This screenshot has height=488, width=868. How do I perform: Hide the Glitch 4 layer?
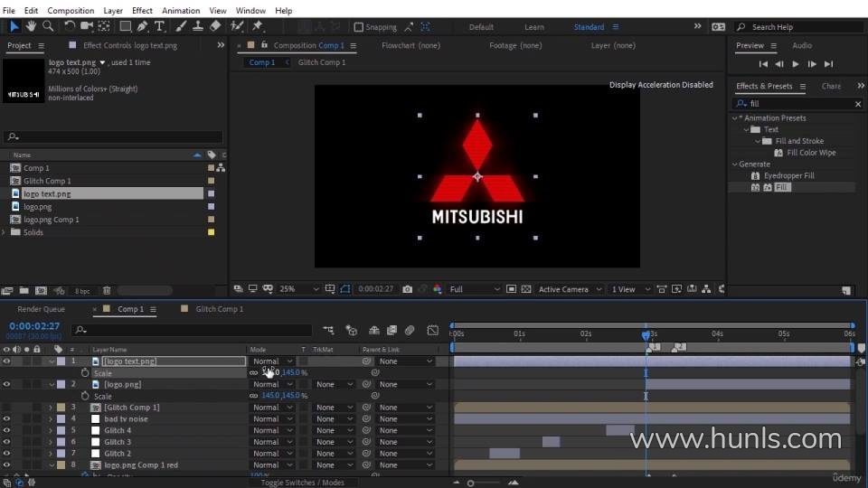coord(6,430)
